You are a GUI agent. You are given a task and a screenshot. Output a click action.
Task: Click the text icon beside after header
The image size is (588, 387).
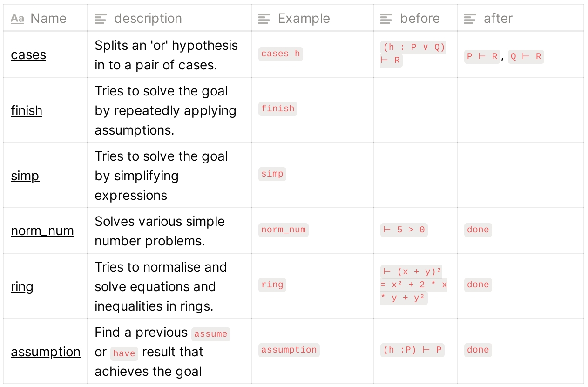[x=470, y=19]
